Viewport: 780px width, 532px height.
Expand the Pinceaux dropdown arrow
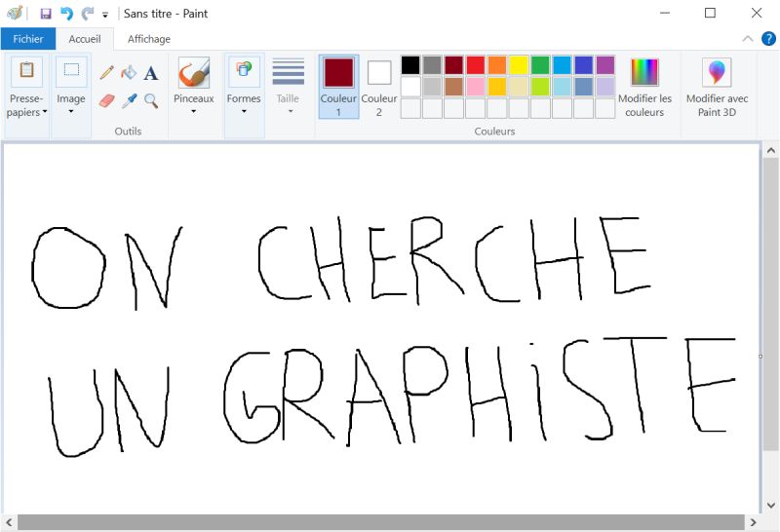pos(193,111)
